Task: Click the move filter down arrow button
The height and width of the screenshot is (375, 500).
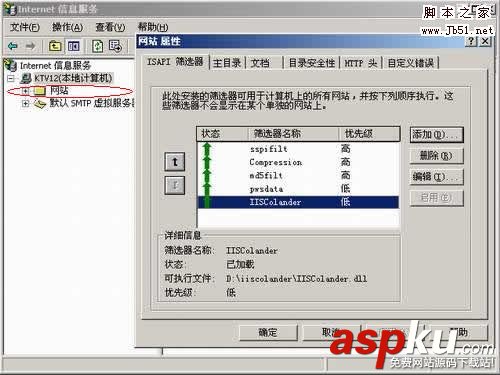Action: point(175,185)
